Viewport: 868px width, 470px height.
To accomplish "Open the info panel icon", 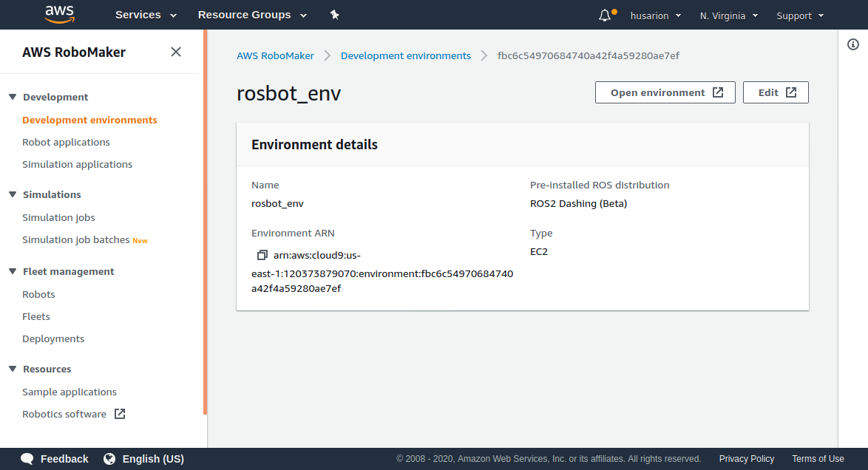I will (x=853, y=44).
